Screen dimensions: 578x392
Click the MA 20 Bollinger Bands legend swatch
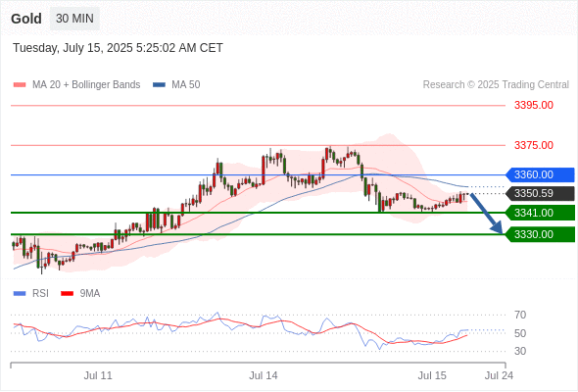tap(20, 85)
